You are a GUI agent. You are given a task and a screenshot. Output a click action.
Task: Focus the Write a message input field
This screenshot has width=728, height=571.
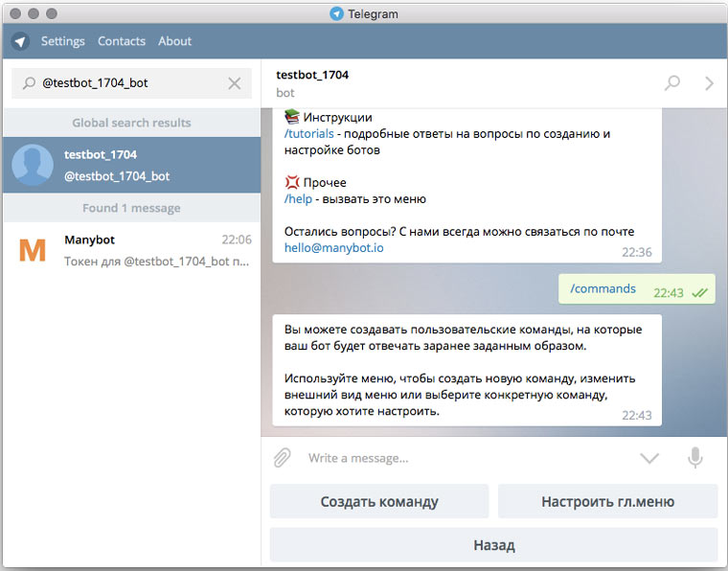[460, 458]
